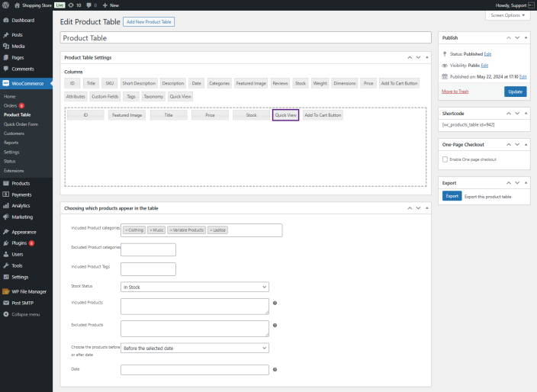Open Quick Order Form submenu item
This screenshot has height=392, width=537.
click(x=21, y=124)
